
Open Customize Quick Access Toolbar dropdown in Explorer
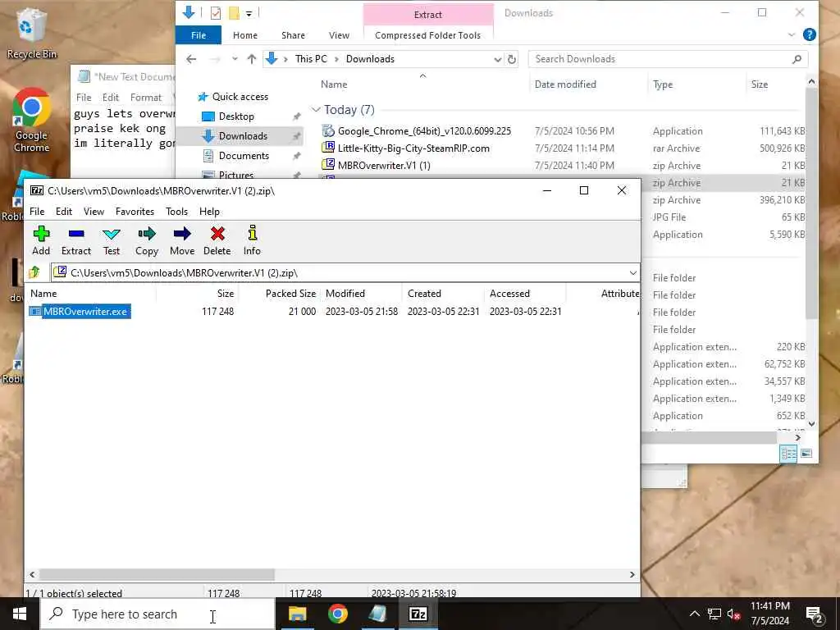[249, 13]
